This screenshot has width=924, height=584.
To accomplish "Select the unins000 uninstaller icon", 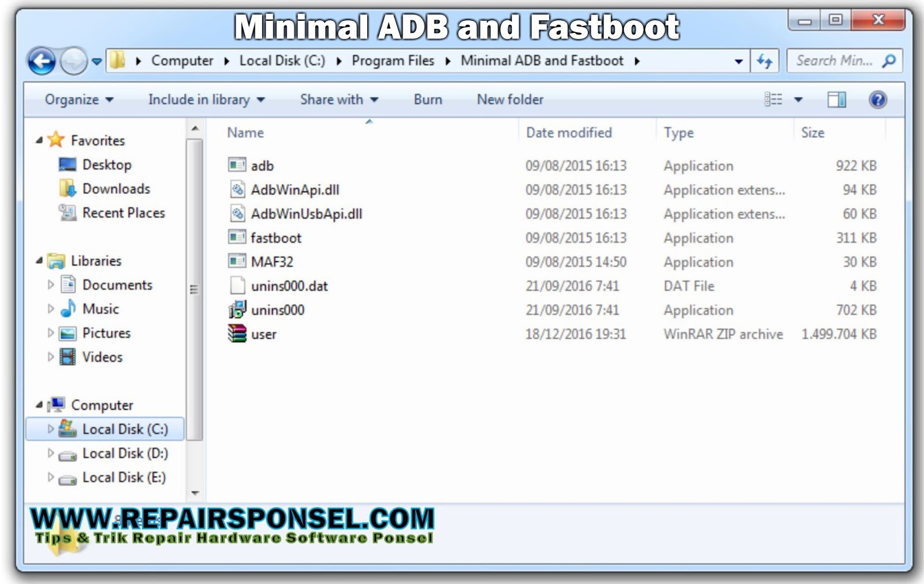I will (237, 309).
